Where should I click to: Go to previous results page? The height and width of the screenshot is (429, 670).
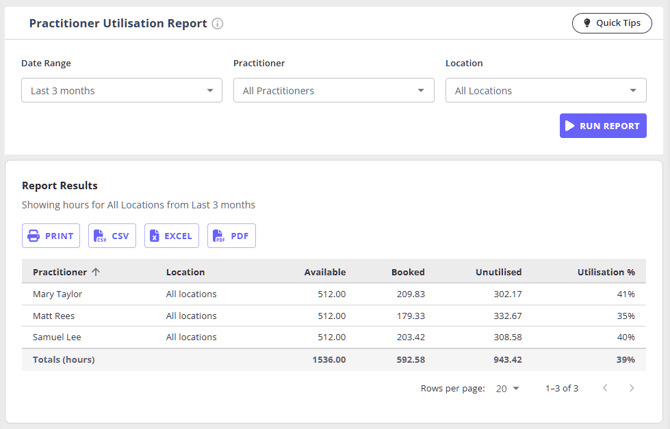pyautogui.click(x=605, y=388)
